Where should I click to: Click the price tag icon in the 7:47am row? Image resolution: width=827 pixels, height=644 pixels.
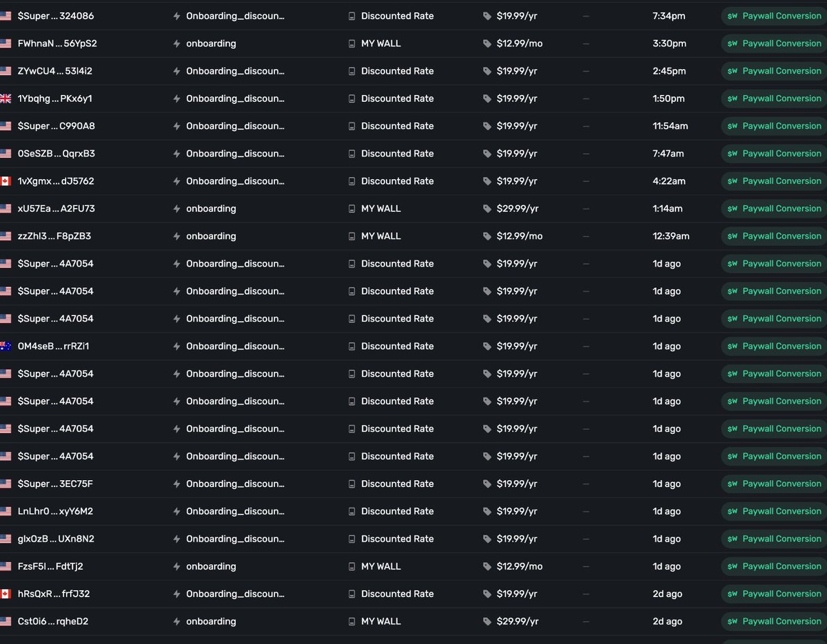[x=487, y=154]
